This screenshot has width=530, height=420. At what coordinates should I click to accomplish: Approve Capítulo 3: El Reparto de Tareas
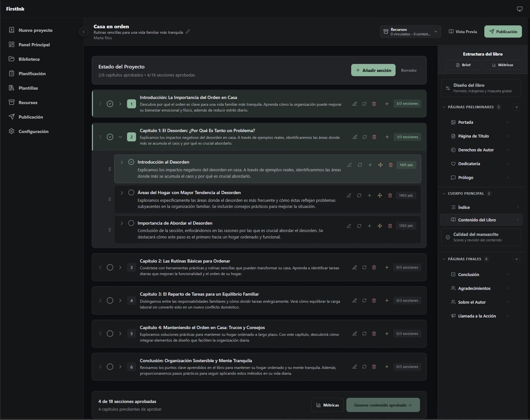(110, 300)
